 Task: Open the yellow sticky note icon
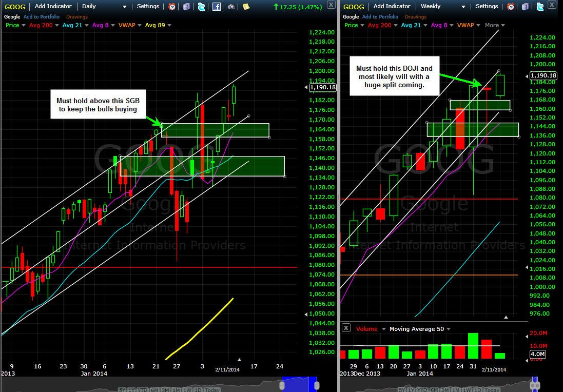coord(246,7)
